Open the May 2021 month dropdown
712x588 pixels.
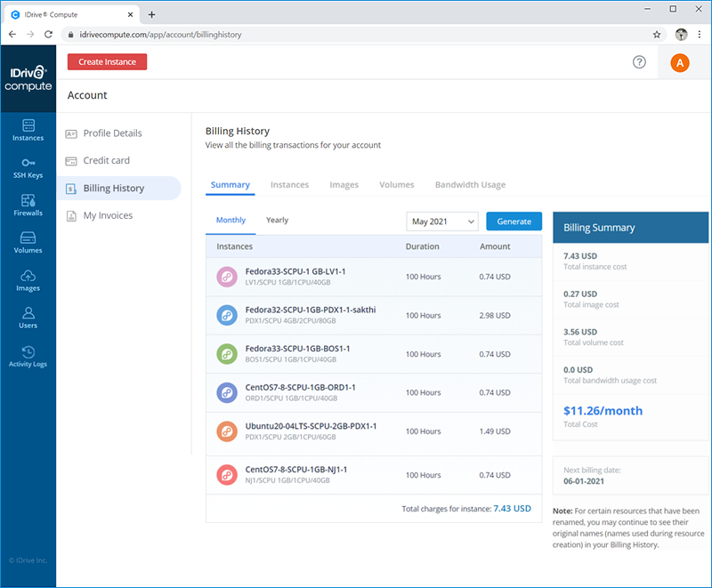coord(442,222)
